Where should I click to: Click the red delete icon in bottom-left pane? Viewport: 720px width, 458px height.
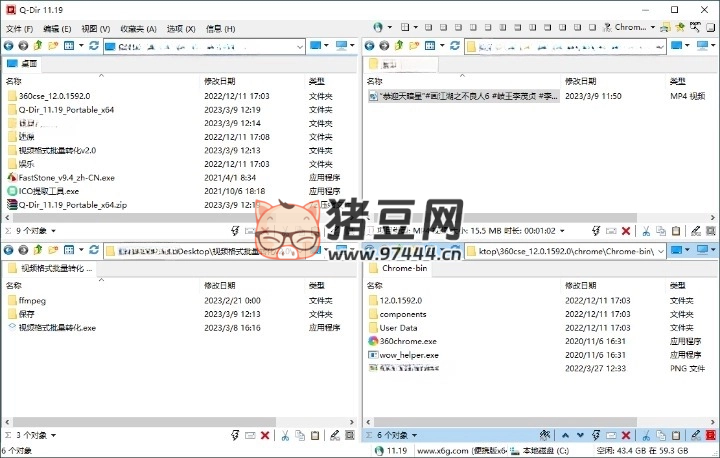coord(265,436)
